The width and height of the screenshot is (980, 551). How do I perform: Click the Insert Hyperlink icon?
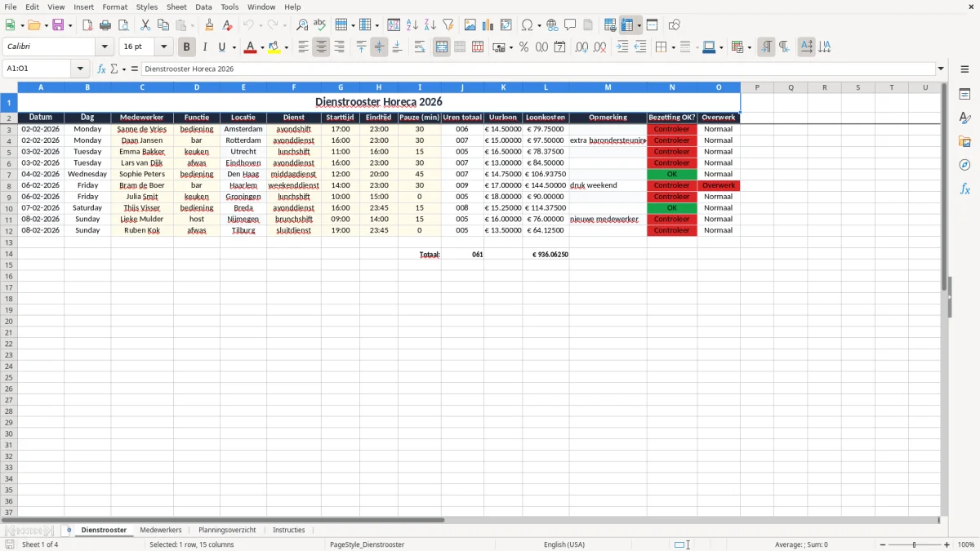pyautogui.click(x=553, y=25)
